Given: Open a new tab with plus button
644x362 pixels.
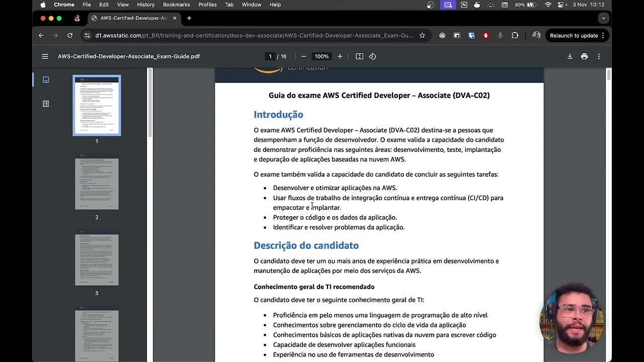Looking at the screenshot, I should 189,18.
